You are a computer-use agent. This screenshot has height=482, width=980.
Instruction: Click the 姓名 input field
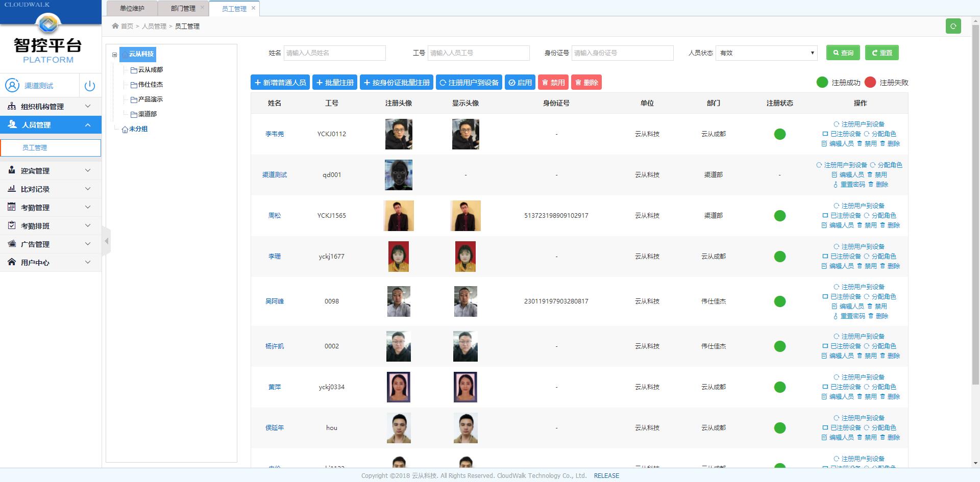pos(334,53)
